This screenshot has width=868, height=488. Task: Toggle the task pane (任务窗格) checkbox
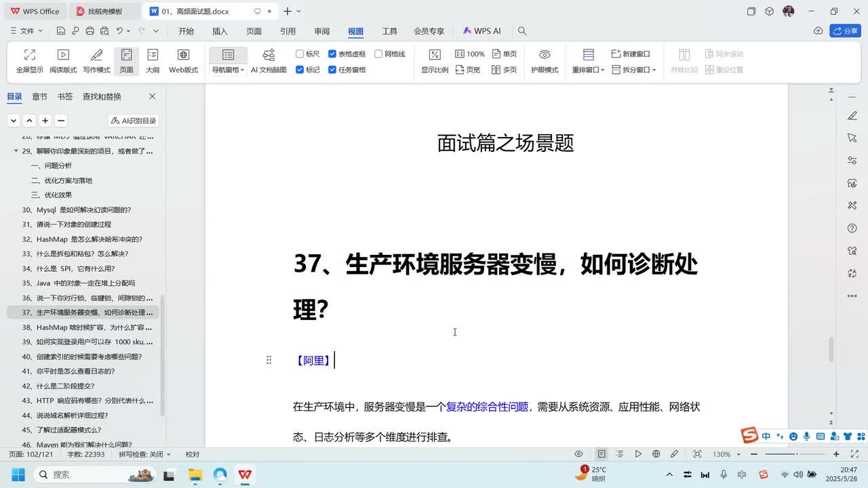click(x=347, y=70)
